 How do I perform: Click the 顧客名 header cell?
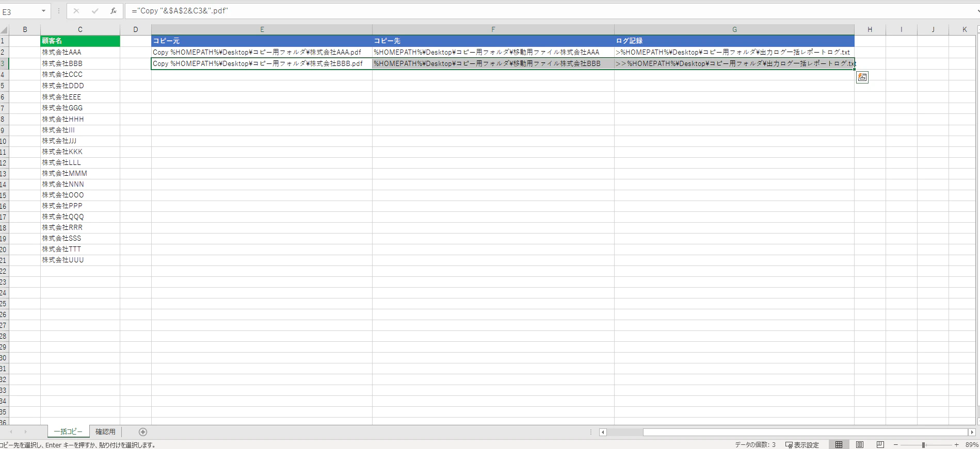pos(80,41)
